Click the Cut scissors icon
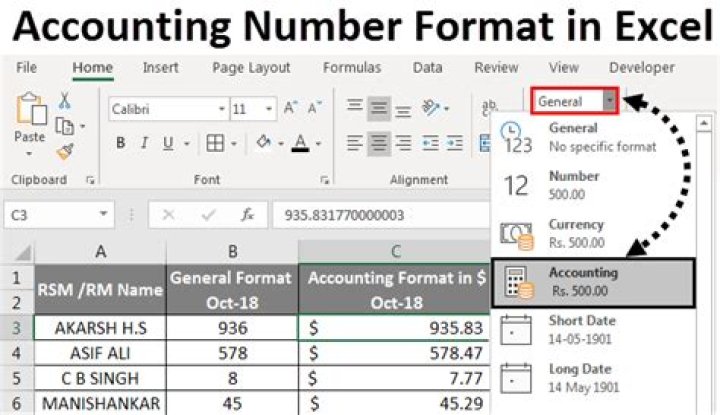720x415 pixels. (65, 100)
